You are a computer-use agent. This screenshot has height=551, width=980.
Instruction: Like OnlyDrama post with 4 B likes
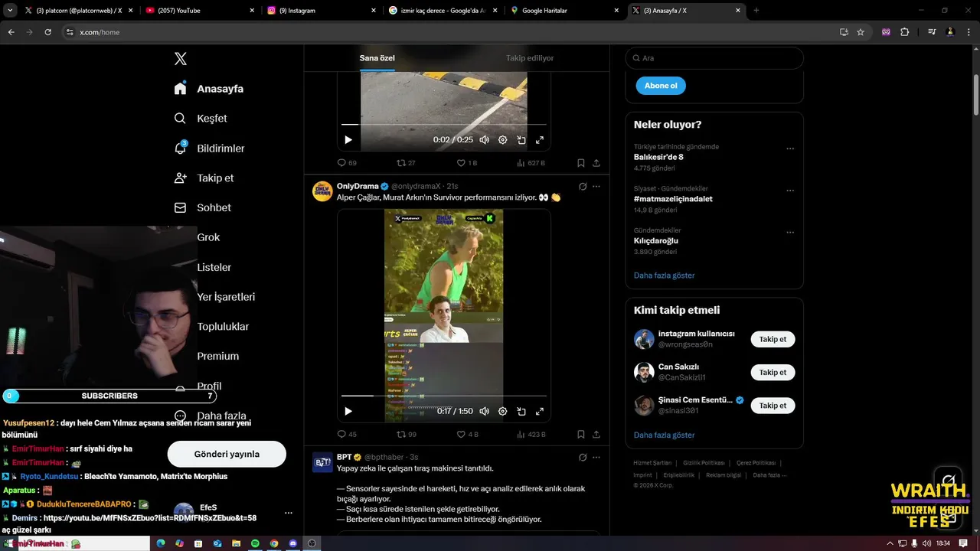(467, 434)
